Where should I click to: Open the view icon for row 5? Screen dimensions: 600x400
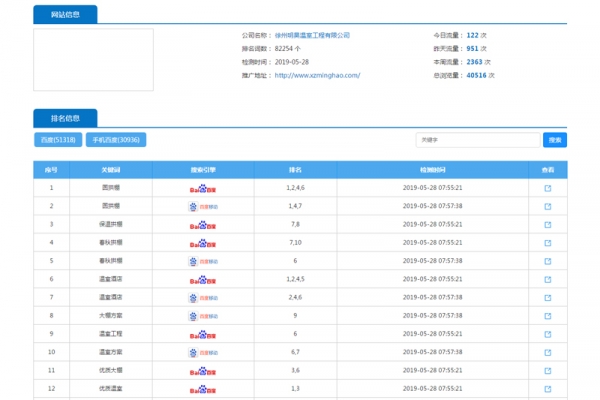click(548, 261)
